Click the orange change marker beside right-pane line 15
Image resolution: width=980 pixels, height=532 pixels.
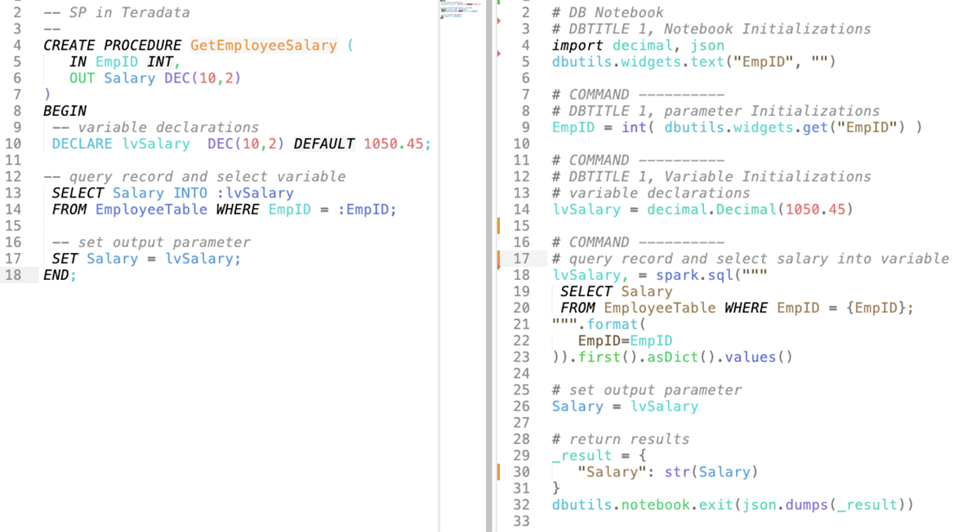[x=498, y=225]
